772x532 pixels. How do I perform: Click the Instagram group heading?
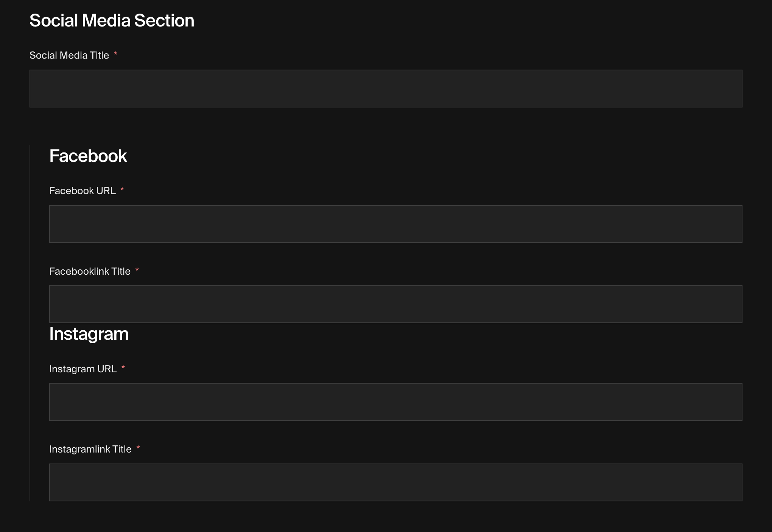(x=89, y=334)
